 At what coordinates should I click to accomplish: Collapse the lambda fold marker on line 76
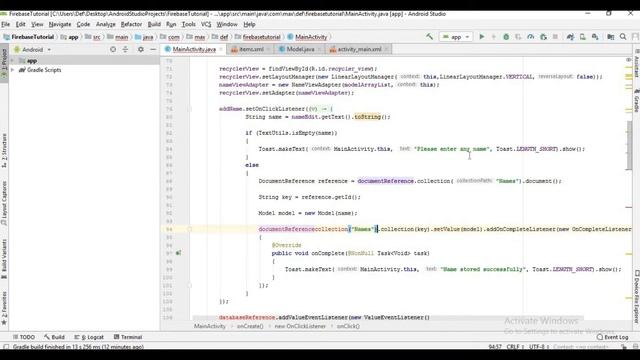[189, 109]
